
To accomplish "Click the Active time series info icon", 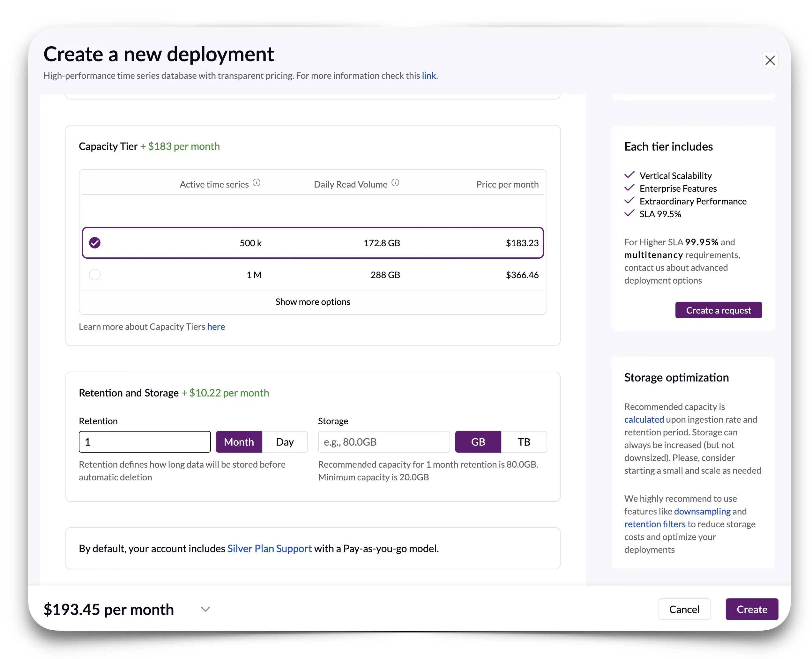I will [x=257, y=183].
